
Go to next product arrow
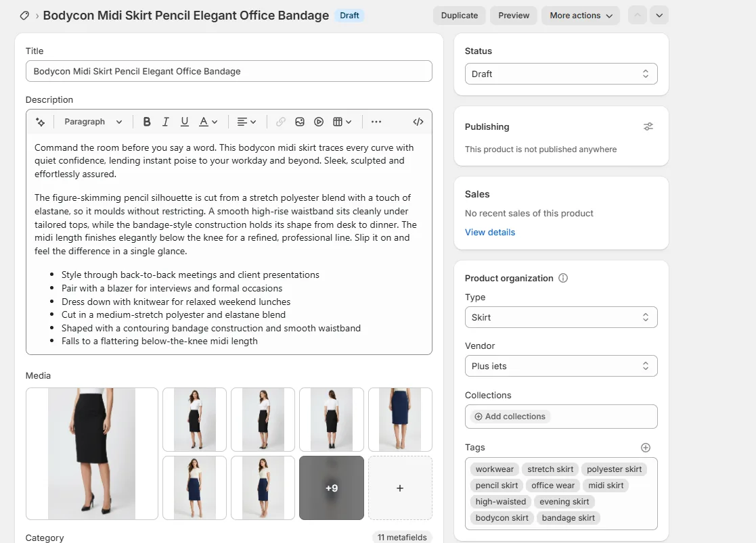coord(659,16)
